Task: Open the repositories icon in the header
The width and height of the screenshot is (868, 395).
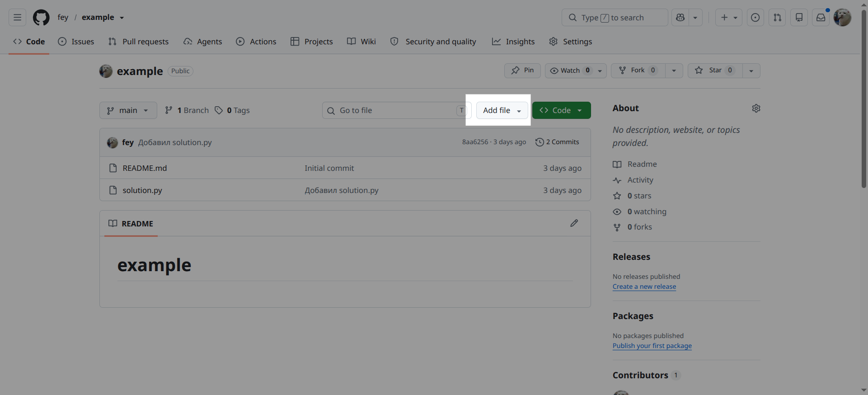Action: (799, 18)
